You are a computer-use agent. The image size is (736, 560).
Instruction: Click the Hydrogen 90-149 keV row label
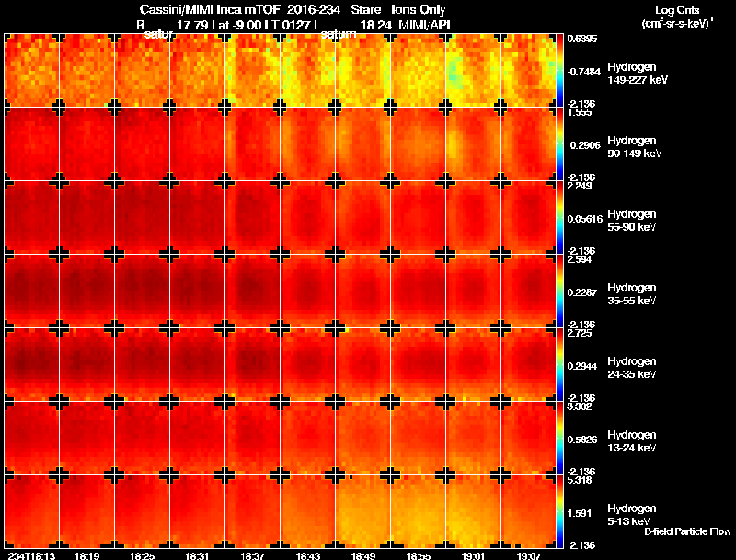pyautogui.click(x=635, y=147)
